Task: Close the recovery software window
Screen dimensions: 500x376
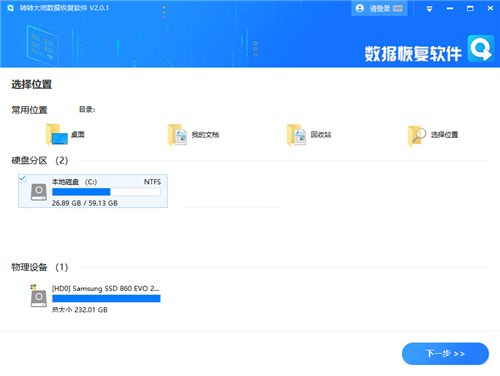Action: (x=490, y=8)
